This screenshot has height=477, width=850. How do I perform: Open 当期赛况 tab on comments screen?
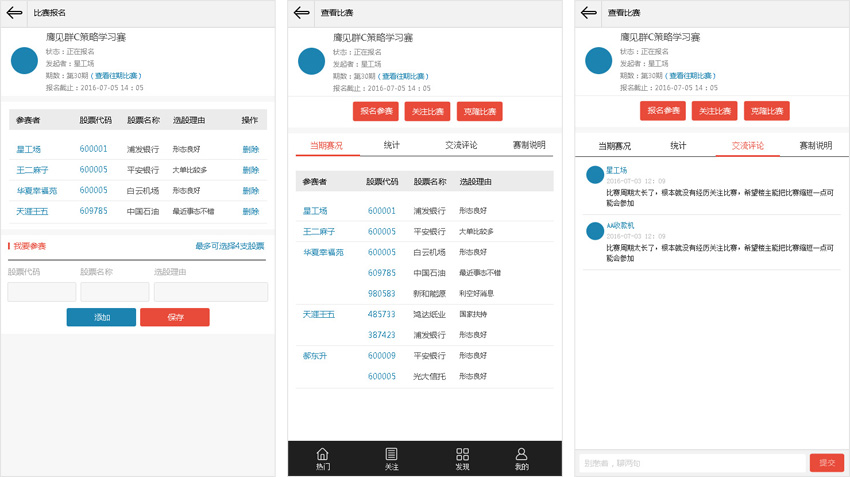click(614, 145)
